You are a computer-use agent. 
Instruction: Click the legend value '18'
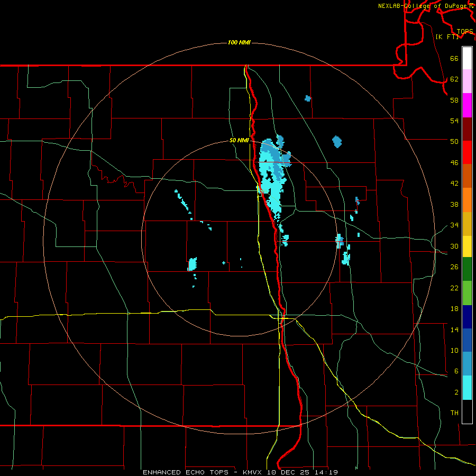[x=454, y=309]
